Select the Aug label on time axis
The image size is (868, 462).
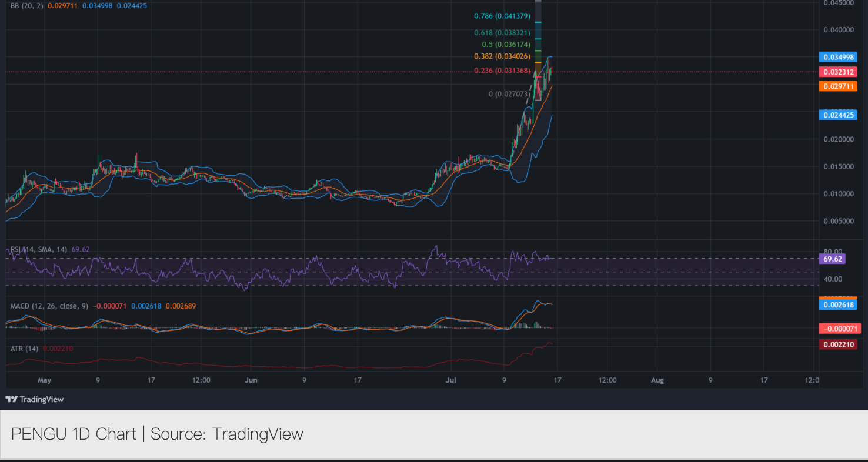[657, 380]
